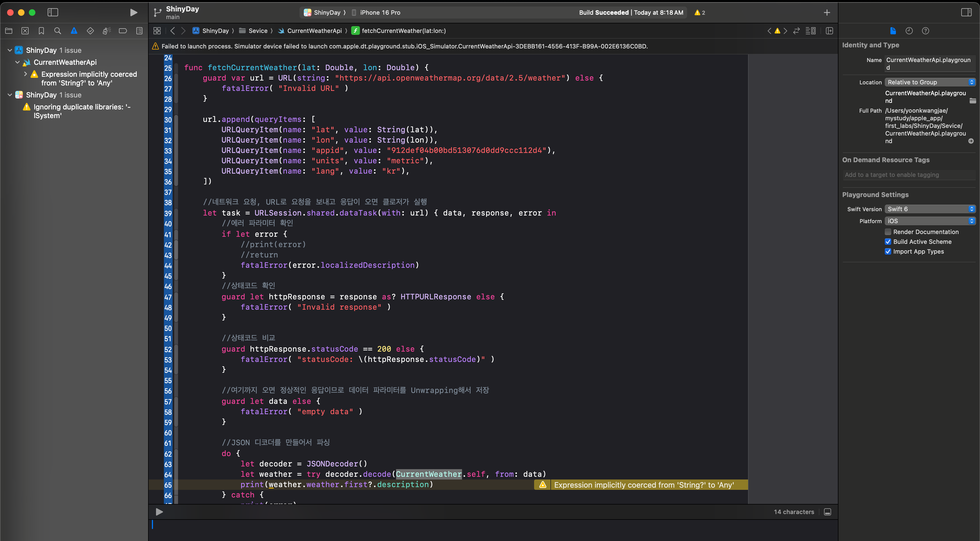Click Sevice folder in the jump bar
980x541 pixels.
(x=253, y=31)
